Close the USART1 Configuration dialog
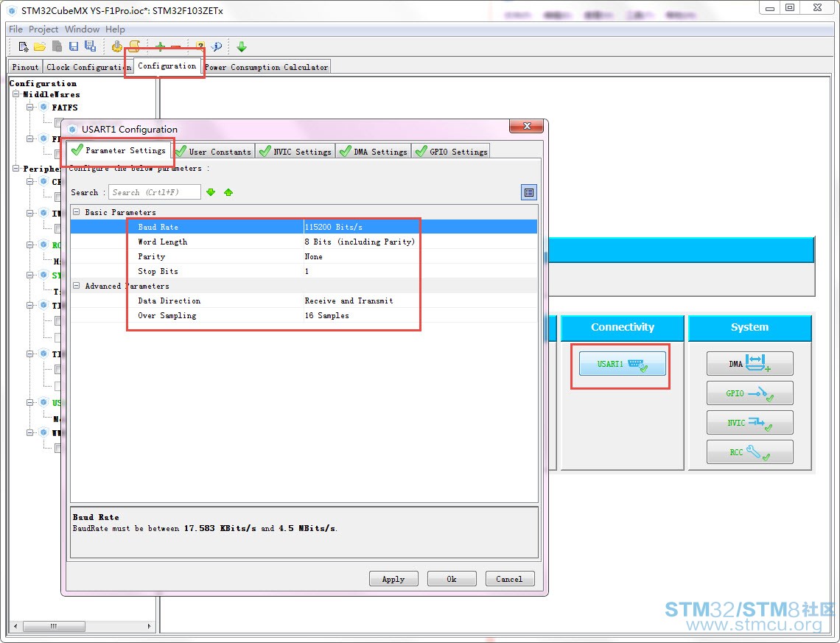This screenshot has width=840, height=643. coord(527,126)
